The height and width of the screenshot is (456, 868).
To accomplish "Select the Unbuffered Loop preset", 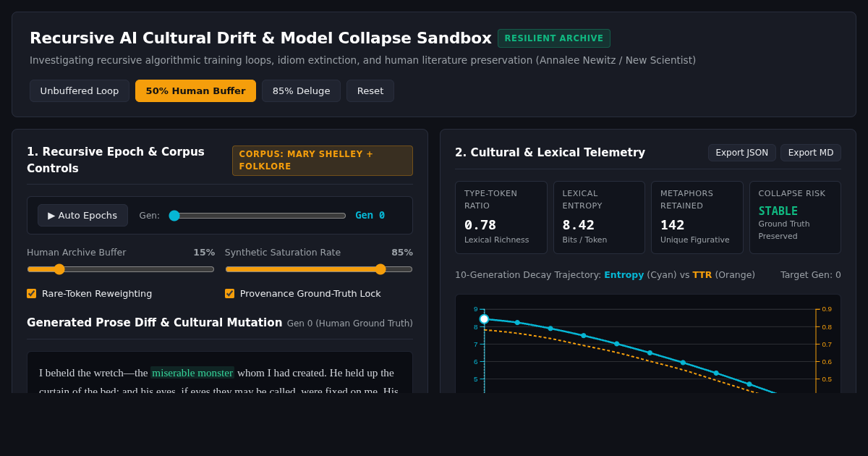I will [x=80, y=91].
